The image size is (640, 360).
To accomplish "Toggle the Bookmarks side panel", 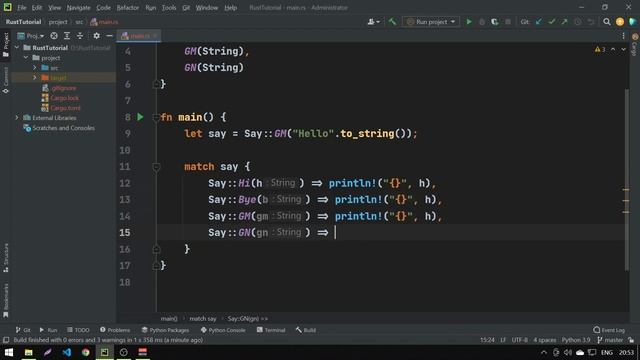I will point(6,300).
